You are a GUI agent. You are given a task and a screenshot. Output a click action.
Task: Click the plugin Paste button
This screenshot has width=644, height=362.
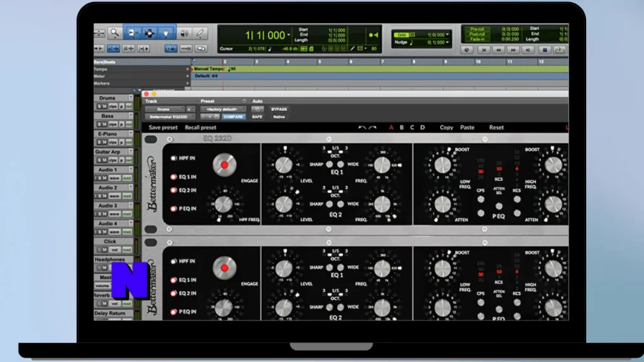pyautogui.click(x=467, y=128)
